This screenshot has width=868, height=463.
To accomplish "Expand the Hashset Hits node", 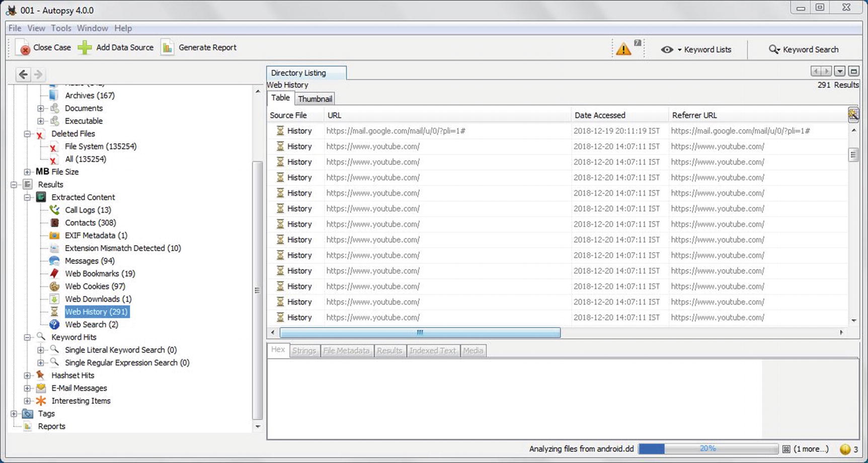I will pyautogui.click(x=27, y=375).
